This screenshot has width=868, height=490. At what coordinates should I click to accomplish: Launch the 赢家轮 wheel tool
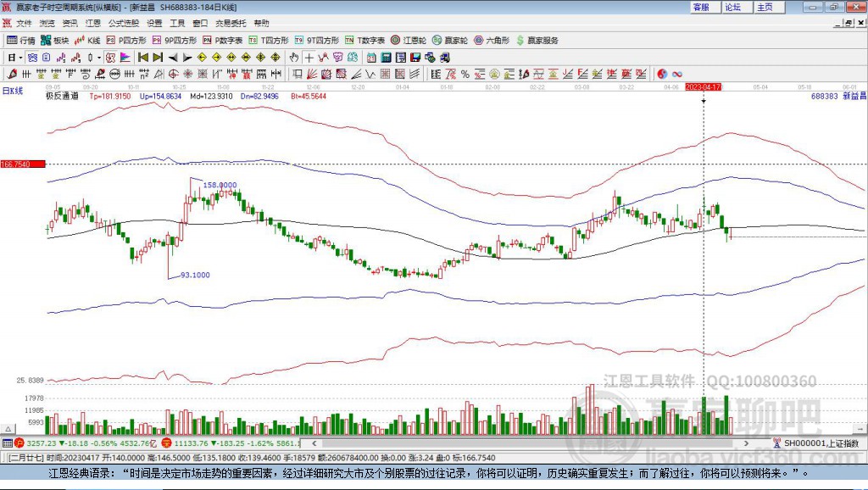(x=450, y=41)
